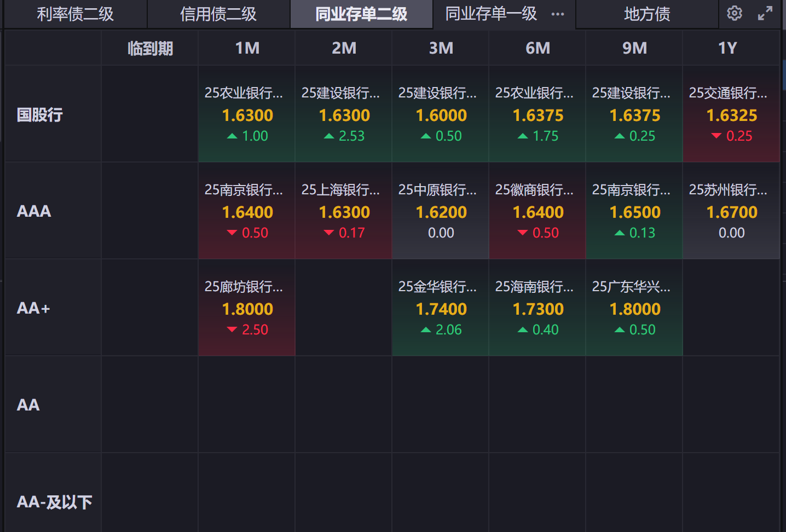Viewport: 786px width, 532px height.
Task: Open the 25中原银行 cell under 3M
Action: (x=441, y=211)
